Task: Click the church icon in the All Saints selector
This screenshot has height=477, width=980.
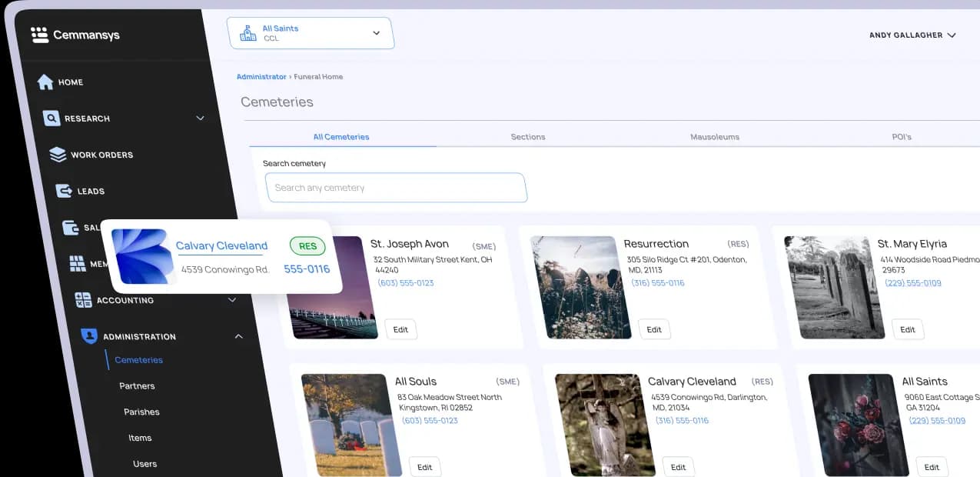Action: point(247,33)
